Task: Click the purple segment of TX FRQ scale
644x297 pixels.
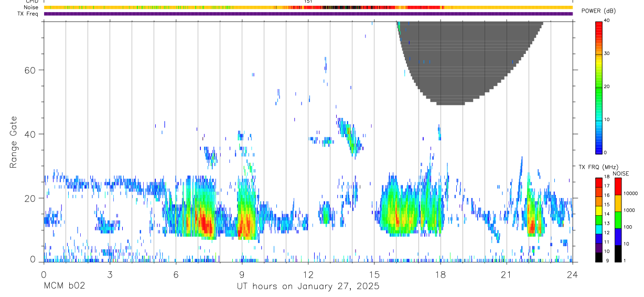Action: click(x=599, y=248)
